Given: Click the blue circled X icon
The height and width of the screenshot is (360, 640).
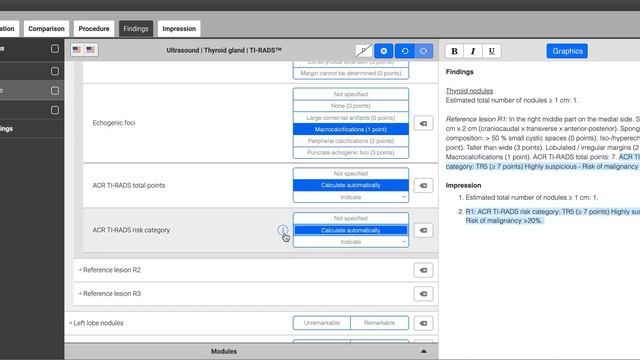Looking at the screenshot, I should (384, 51).
